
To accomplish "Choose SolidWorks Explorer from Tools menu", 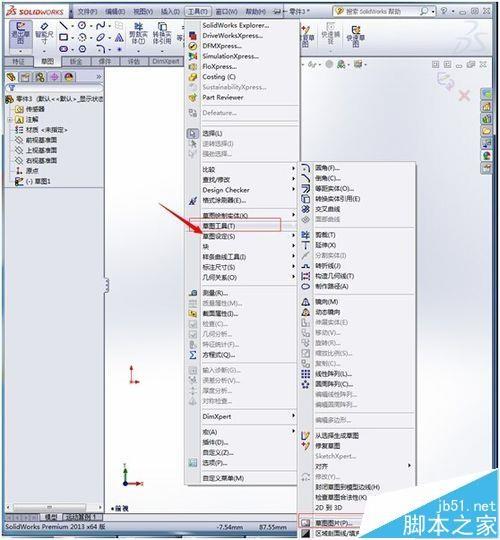I will pyautogui.click(x=236, y=25).
